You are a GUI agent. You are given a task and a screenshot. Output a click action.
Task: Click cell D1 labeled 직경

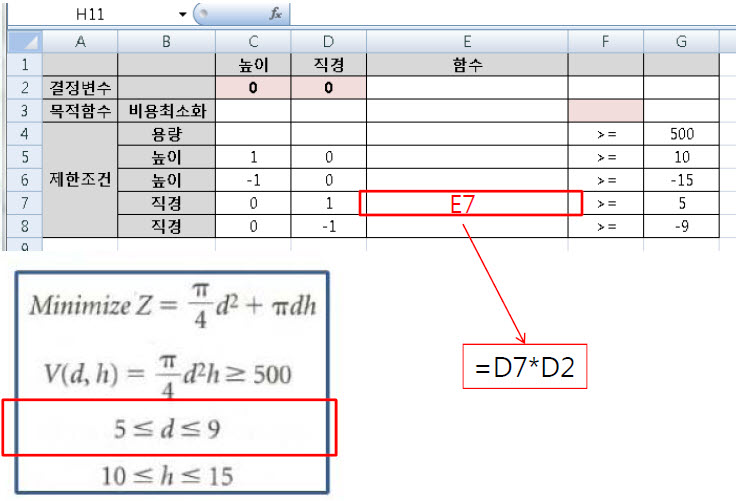[328, 65]
